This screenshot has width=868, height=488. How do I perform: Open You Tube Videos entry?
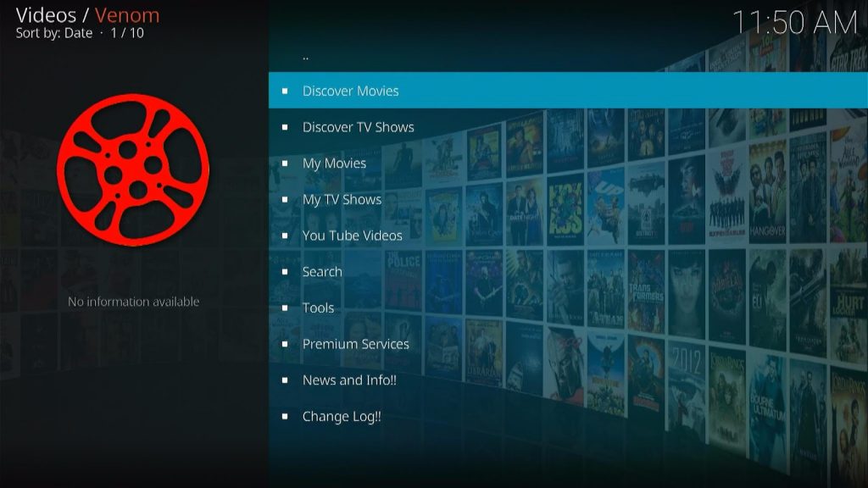(568, 236)
